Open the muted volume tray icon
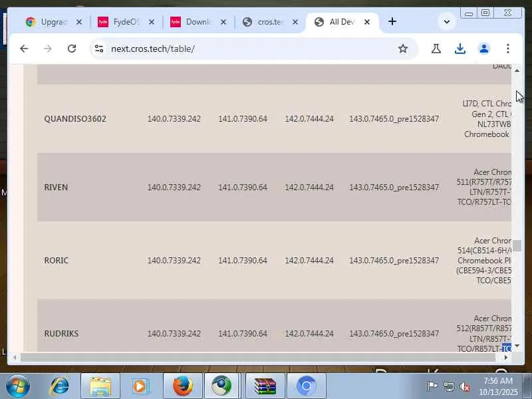Image resolution: width=532 pixels, height=399 pixels. point(465,386)
